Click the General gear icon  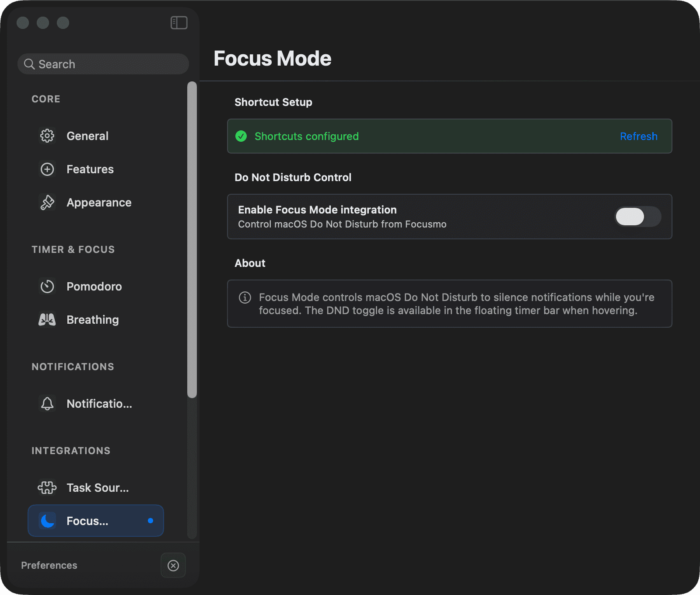tap(47, 136)
